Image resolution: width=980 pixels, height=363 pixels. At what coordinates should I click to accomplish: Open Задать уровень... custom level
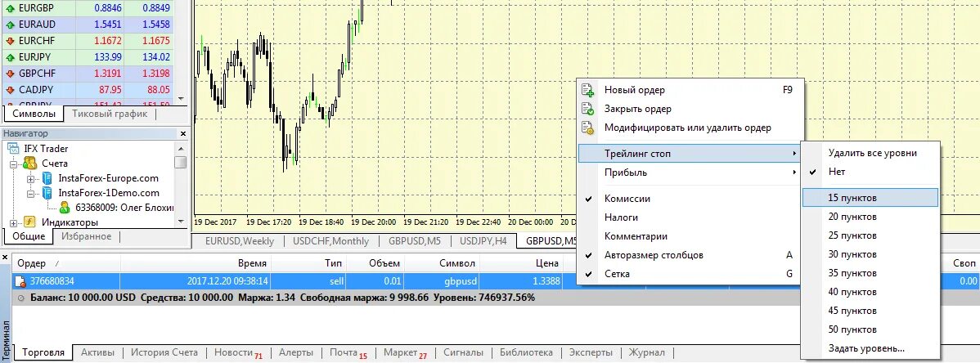click(x=870, y=348)
